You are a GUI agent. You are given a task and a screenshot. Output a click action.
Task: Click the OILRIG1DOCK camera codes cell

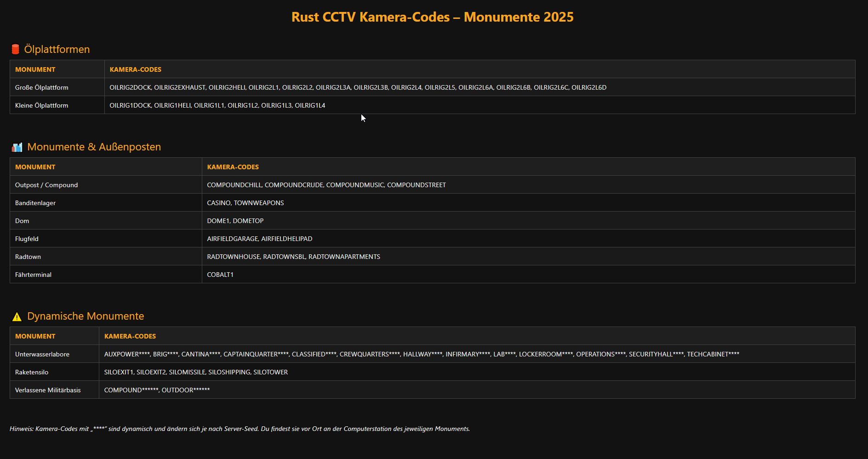(x=217, y=105)
